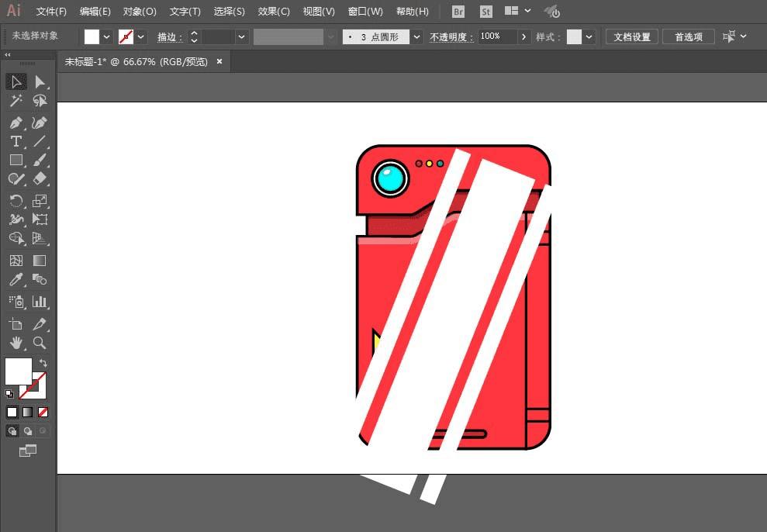767x532 pixels.
Task: Select the Pen tool
Action: point(16,123)
